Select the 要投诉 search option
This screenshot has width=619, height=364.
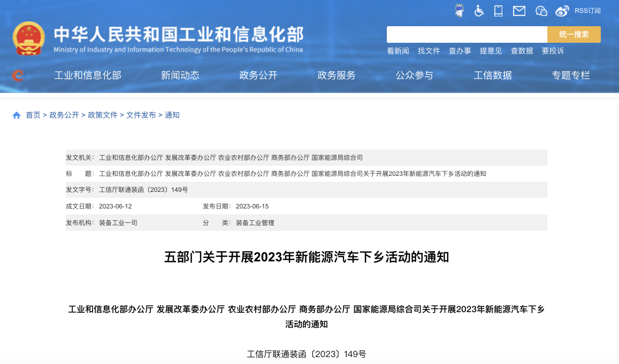(x=553, y=51)
